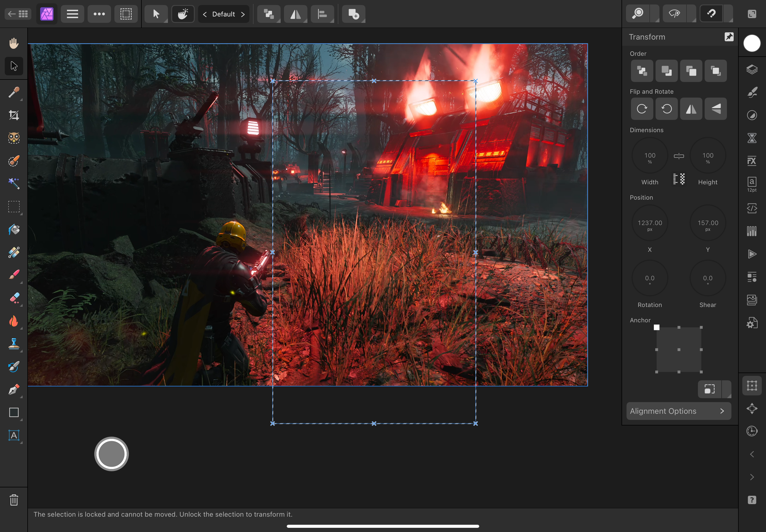Image resolution: width=766 pixels, height=532 pixels.
Task: Tap the Rotation 0.0 dial
Action: pyautogui.click(x=650, y=278)
